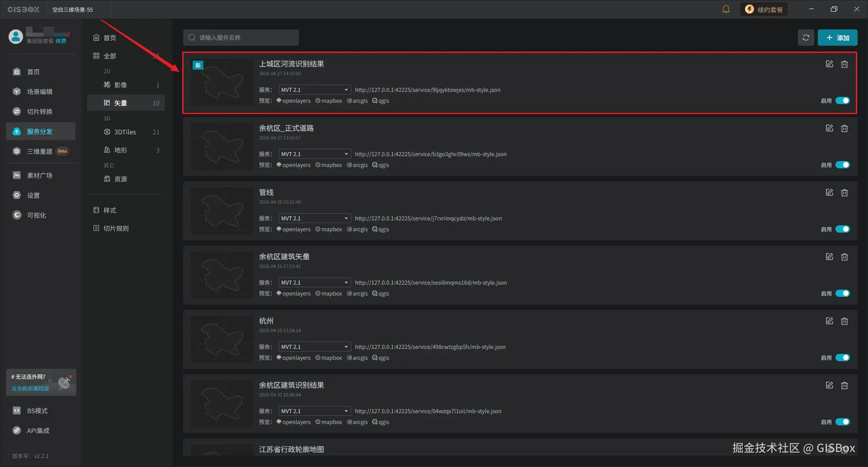Switch to the 3DTiles category
868x467 pixels.
click(x=124, y=132)
